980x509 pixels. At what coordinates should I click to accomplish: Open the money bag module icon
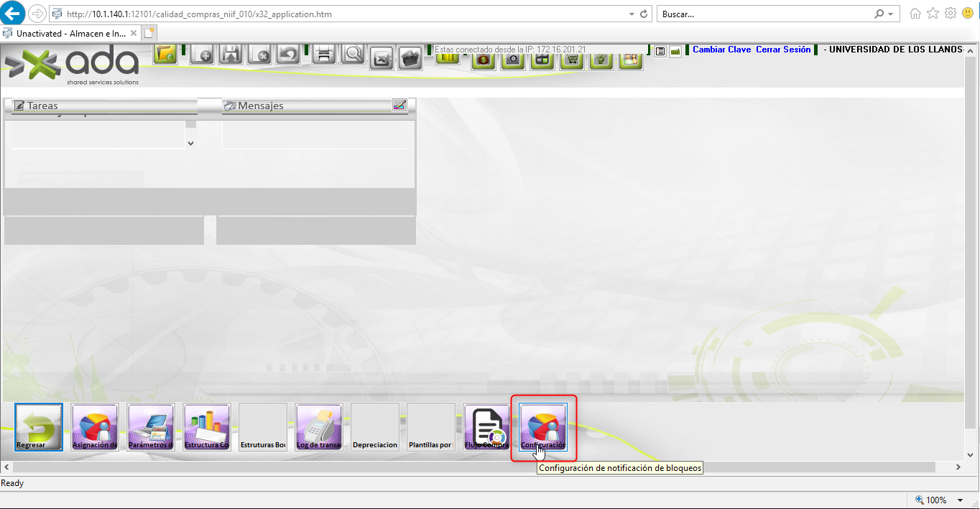484,59
